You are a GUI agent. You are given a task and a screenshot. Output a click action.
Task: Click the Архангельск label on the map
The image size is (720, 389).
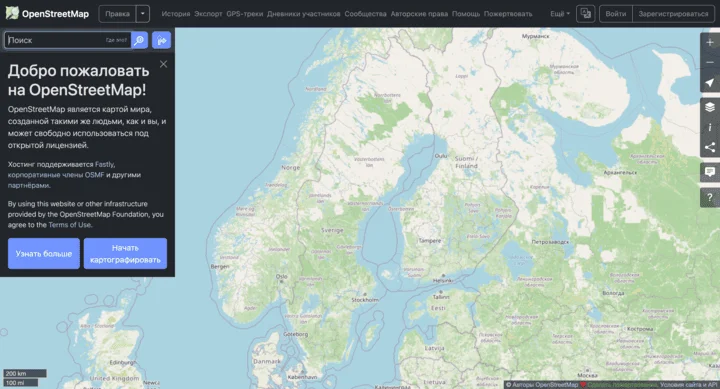(x=620, y=173)
